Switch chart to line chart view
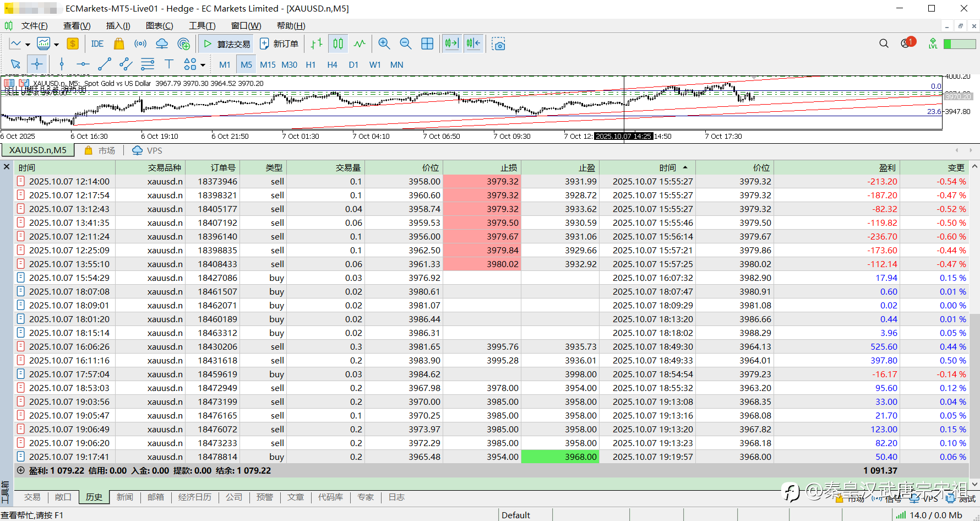The width and height of the screenshot is (980, 521). click(x=360, y=44)
